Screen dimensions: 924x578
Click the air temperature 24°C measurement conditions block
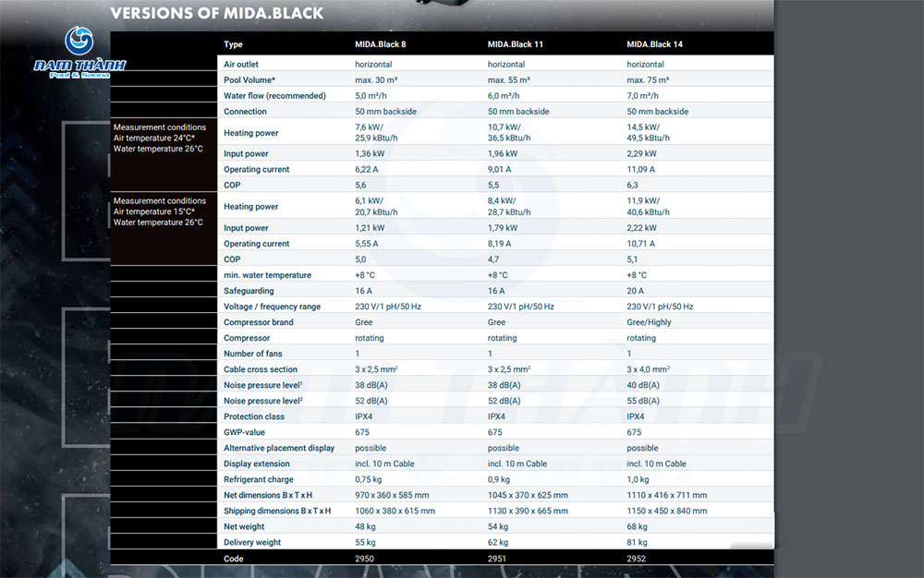tap(159, 138)
